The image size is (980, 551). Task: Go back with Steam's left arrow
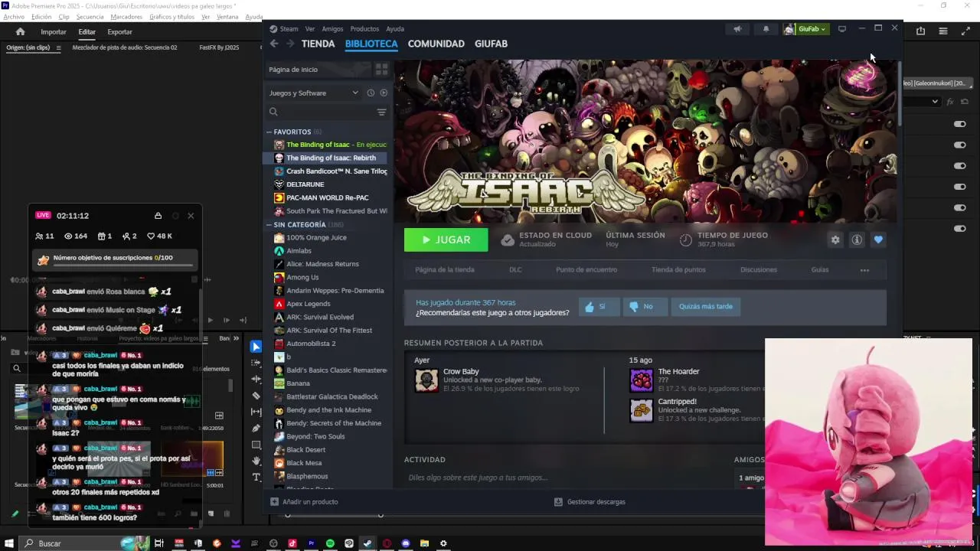click(274, 44)
